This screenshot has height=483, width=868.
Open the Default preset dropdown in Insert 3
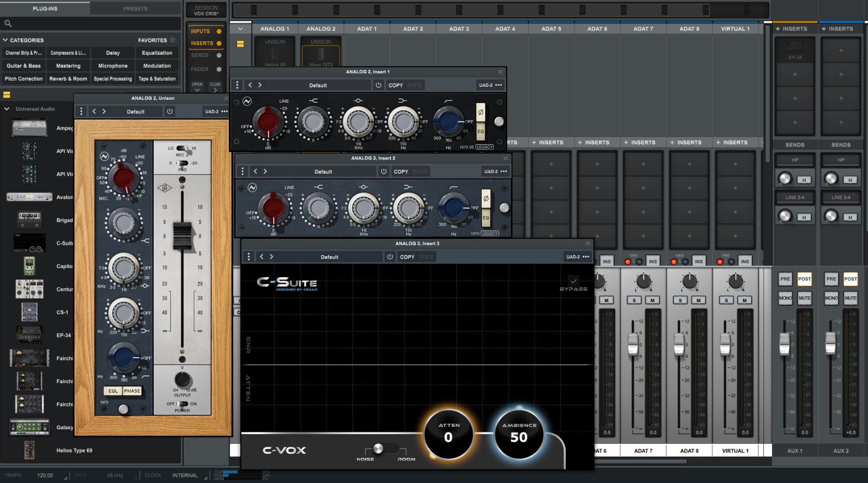[x=329, y=257]
